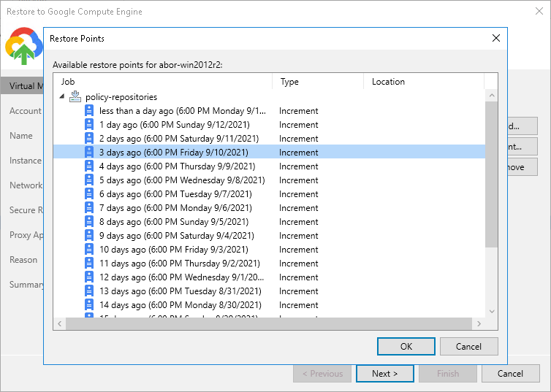Screen dimensions: 551x392
Task: Select the 7 days ago Monday 9/6/2021 restore point
Action: (175, 208)
